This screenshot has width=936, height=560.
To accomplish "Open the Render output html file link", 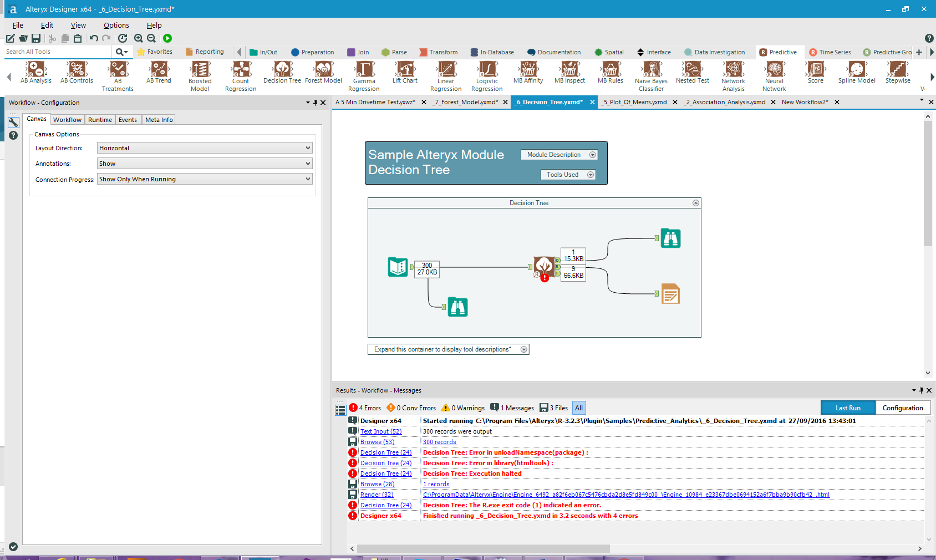I will tap(626, 495).
